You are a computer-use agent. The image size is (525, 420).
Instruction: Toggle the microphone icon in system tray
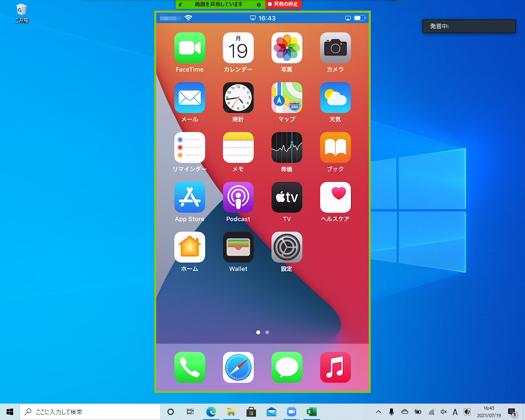pyautogui.click(x=391, y=412)
